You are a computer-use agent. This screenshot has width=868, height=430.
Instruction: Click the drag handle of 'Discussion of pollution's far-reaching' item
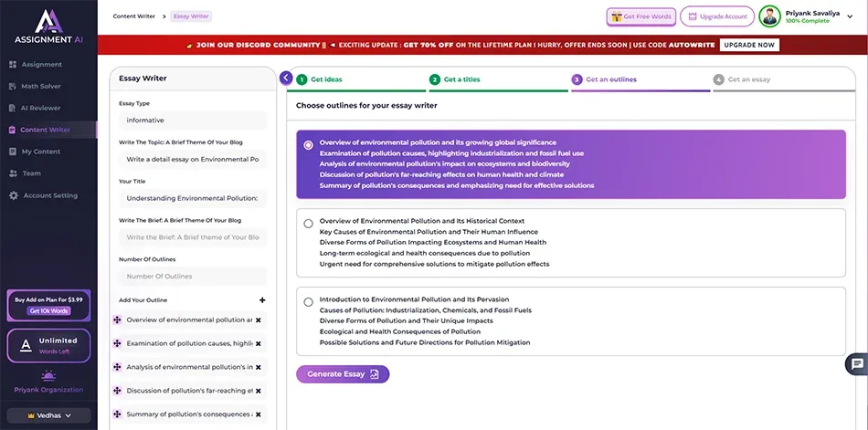click(x=117, y=391)
